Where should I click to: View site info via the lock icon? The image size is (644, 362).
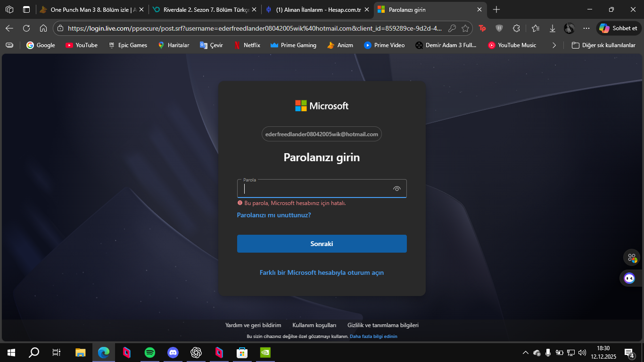tap(60, 28)
